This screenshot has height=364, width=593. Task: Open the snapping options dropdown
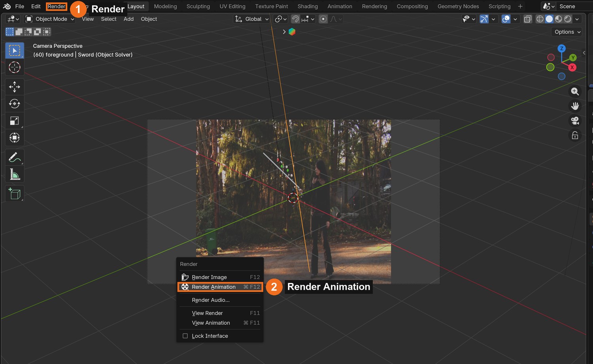pyautogui.click(x=308, y=19)
